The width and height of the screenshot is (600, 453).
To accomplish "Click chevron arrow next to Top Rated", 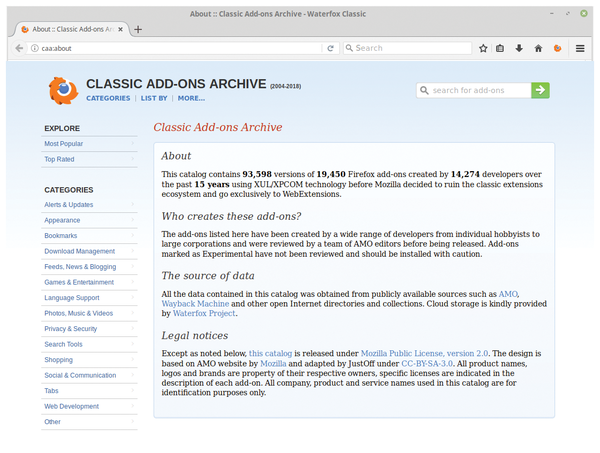I will point(133,158).
